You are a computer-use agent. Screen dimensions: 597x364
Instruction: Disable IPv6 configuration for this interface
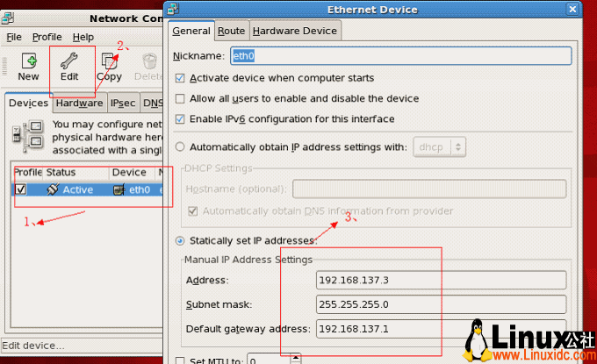[x=181, y=119]
